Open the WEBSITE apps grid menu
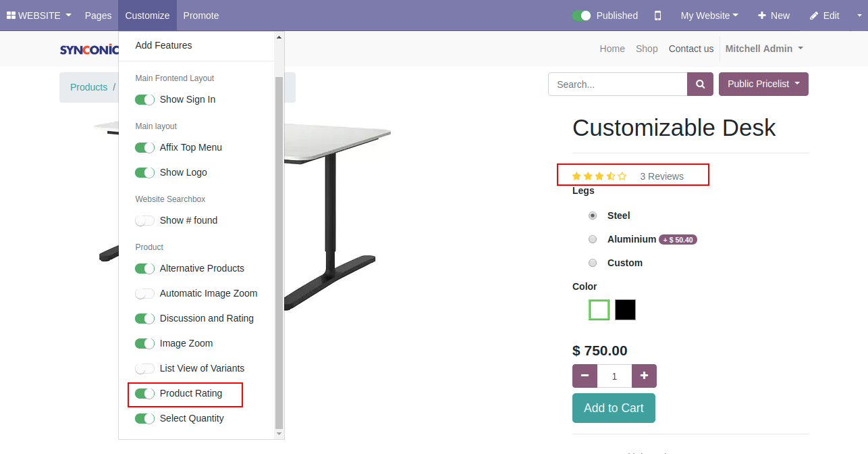 [x=38, y=16]
